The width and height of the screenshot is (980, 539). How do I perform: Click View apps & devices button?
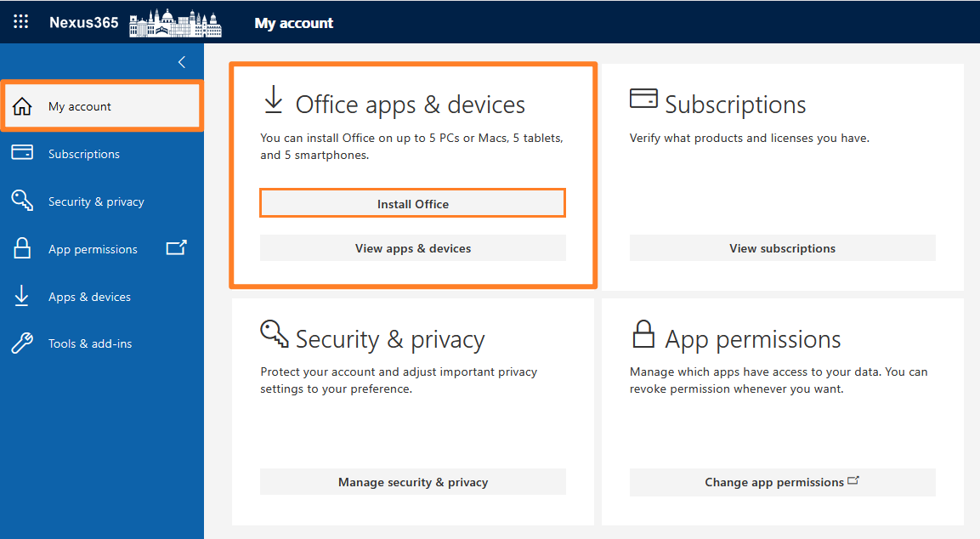coord(412,248)
